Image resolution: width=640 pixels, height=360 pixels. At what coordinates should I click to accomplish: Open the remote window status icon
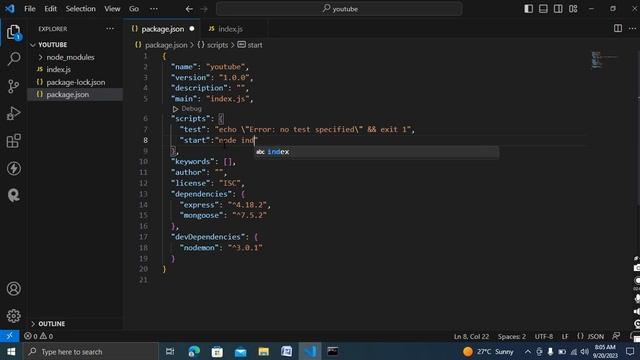pos(9,336)
